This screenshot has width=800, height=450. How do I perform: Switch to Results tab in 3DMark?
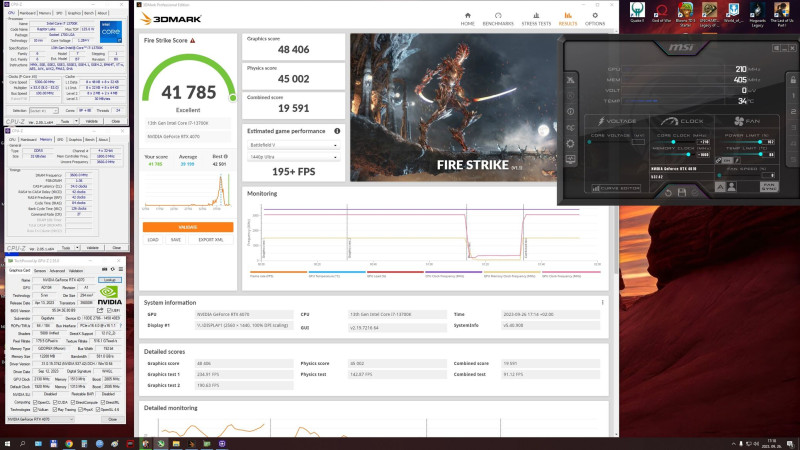tap(568, 19)
